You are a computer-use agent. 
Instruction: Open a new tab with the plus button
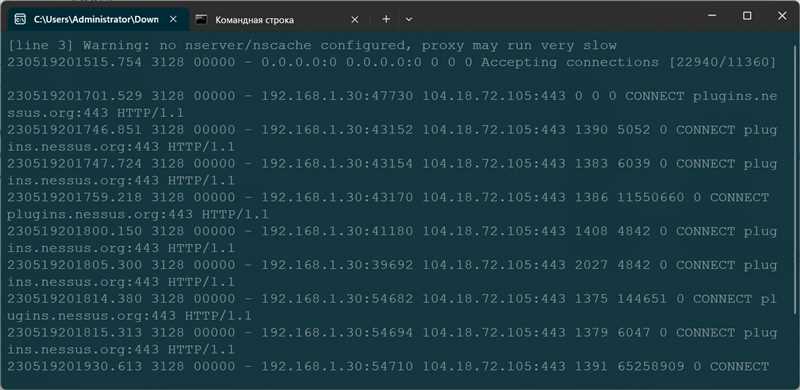[386, 19]
